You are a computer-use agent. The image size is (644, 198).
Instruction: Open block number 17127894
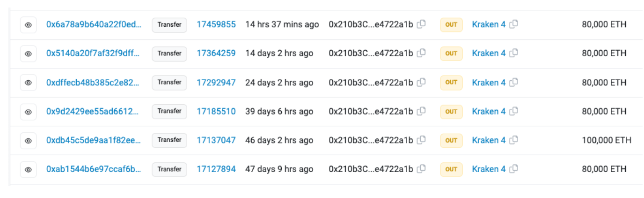click(216, 169)
